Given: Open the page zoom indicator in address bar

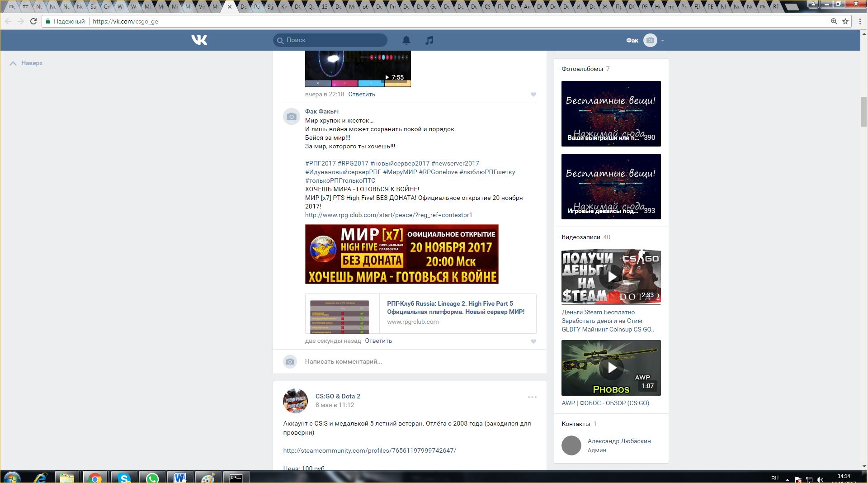Looking at the screenshot, I should [x=834, y=21].
